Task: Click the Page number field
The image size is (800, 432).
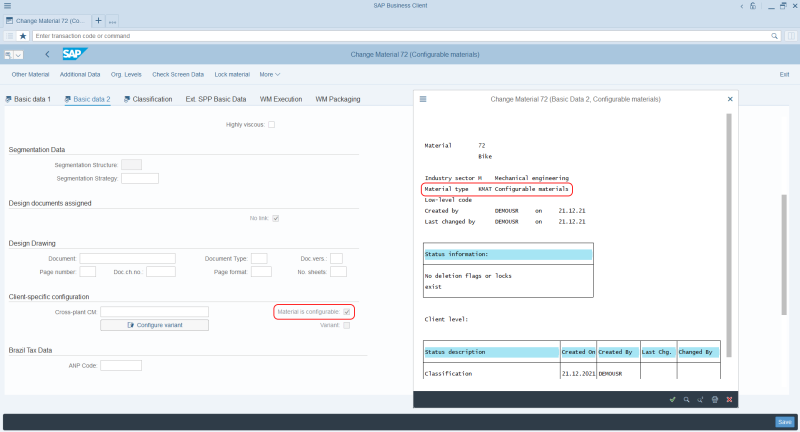Action: point(88,272)
